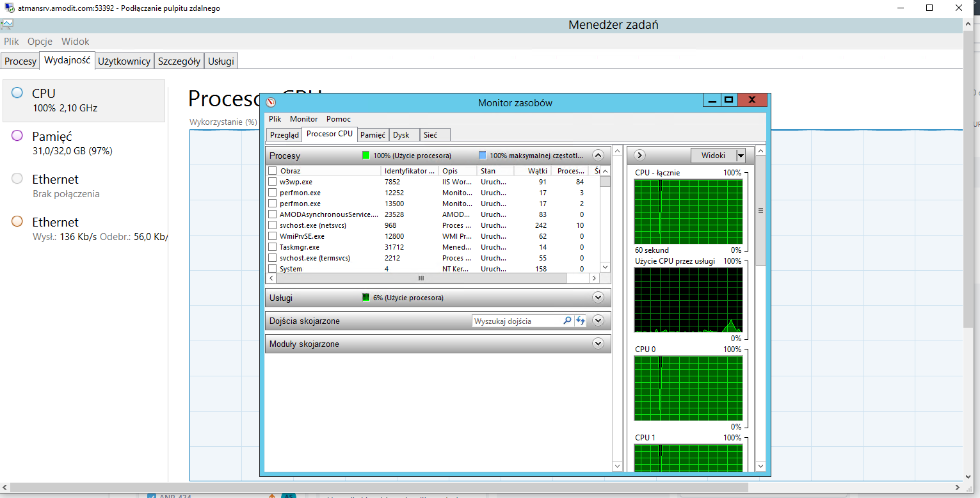Open the Widoki dropdown arrow
980x498 pixels.
[741, 156]
